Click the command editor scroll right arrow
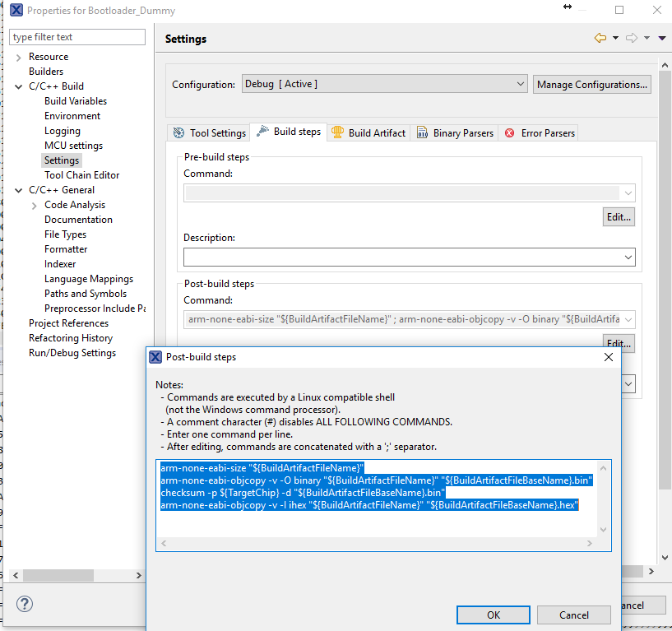 pyautogui.click(x=589, y=543)
